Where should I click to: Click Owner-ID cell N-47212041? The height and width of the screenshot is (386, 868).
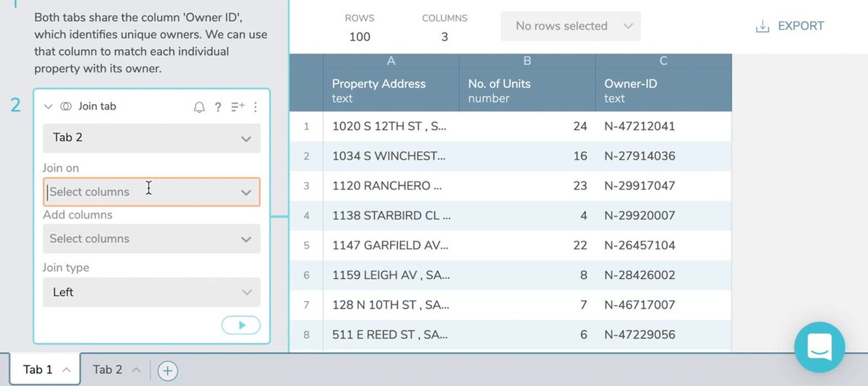(x=663, y=126)
